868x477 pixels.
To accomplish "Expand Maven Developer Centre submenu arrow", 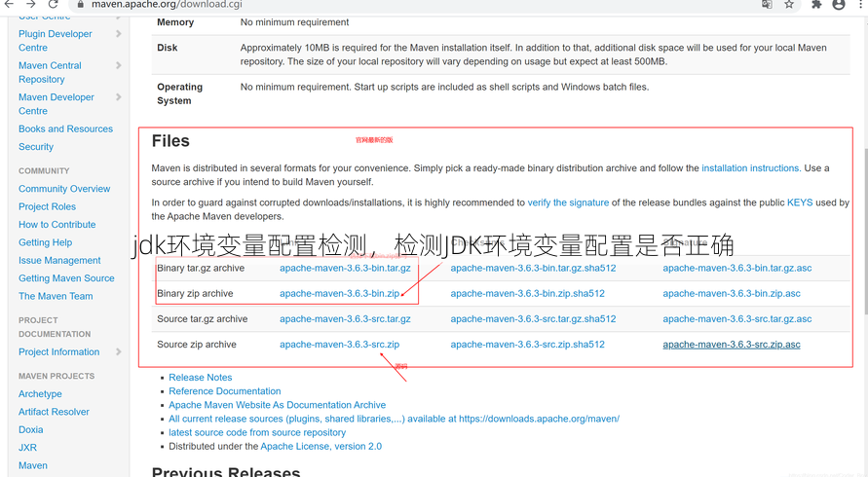I will (119, 96).
